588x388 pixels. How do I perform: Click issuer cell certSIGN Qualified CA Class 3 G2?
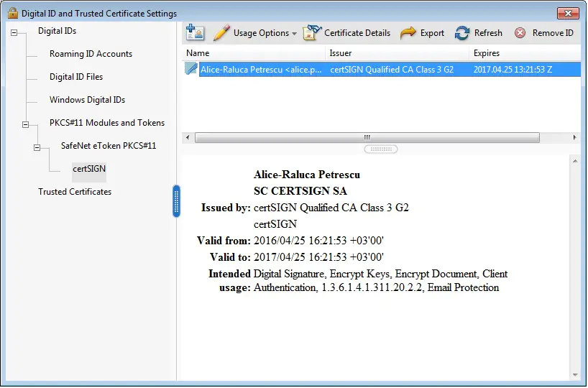(392, 70)
